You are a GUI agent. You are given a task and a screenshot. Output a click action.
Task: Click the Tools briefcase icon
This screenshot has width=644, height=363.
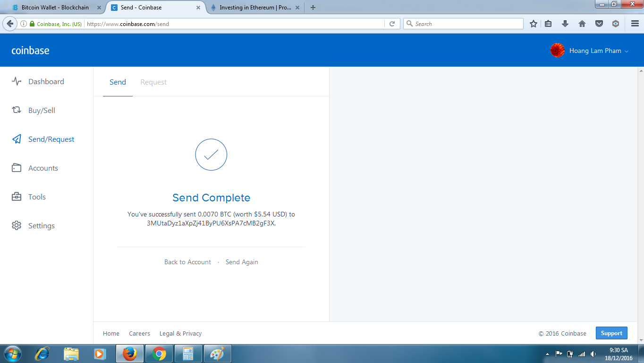[17, 197]
